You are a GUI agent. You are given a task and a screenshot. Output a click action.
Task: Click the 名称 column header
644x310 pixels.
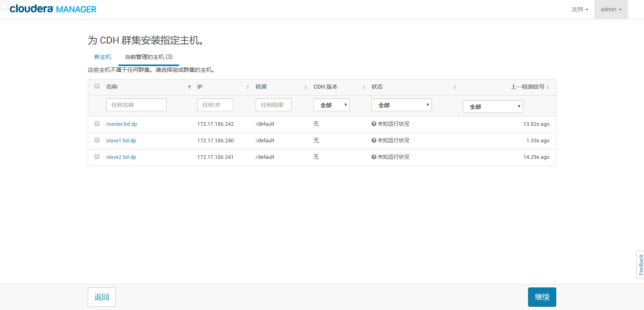112,87
